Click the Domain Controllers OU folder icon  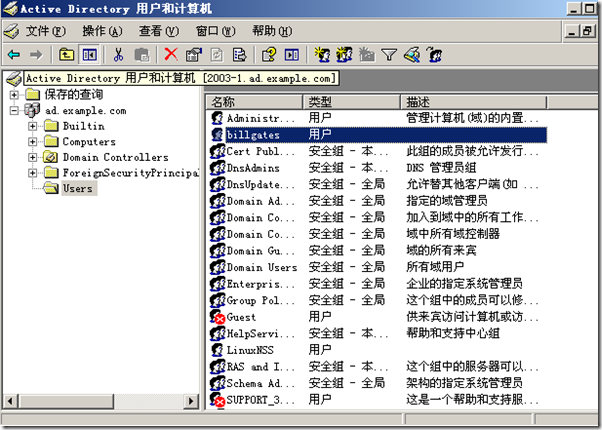[x=50, y=157]
